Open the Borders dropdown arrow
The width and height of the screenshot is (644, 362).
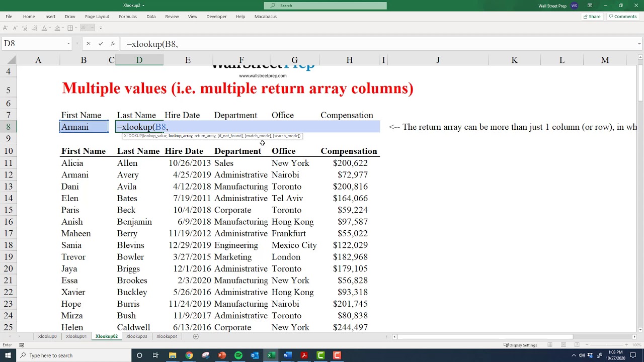tap(76, 28)
